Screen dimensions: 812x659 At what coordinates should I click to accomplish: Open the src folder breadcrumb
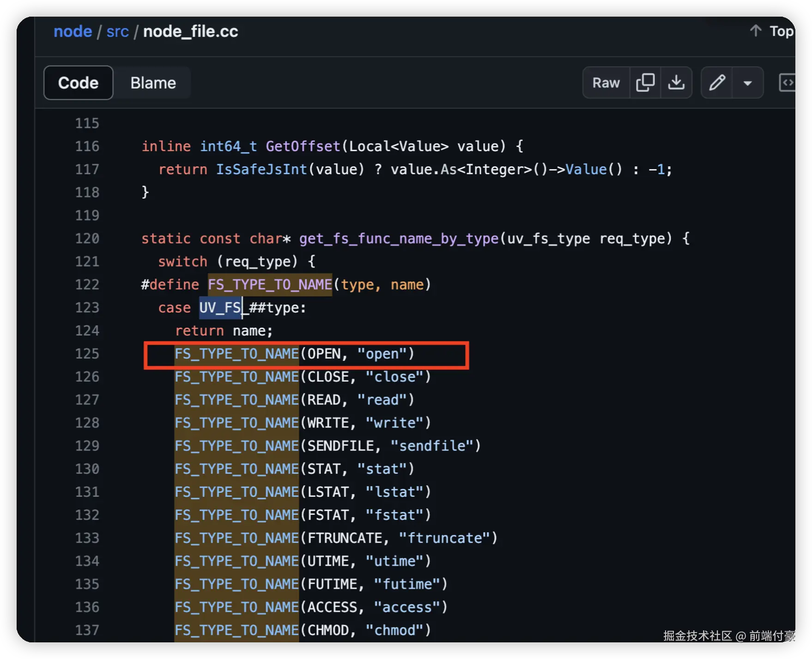coord(117,31)
